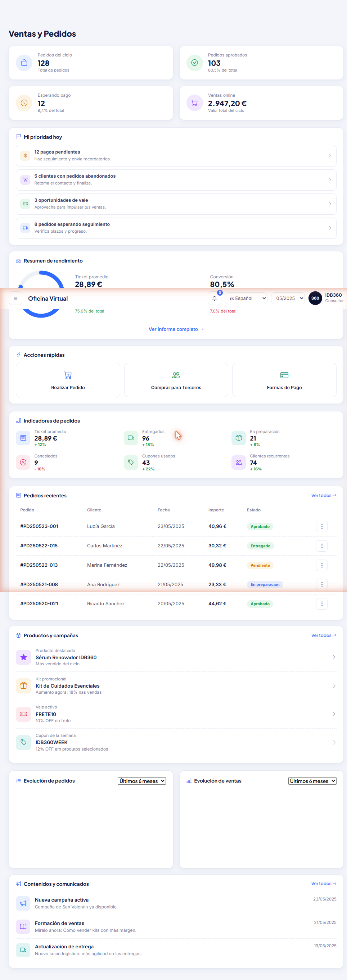Click the Importe column header
The image size is (347, 980).
[x=216, y=510]
